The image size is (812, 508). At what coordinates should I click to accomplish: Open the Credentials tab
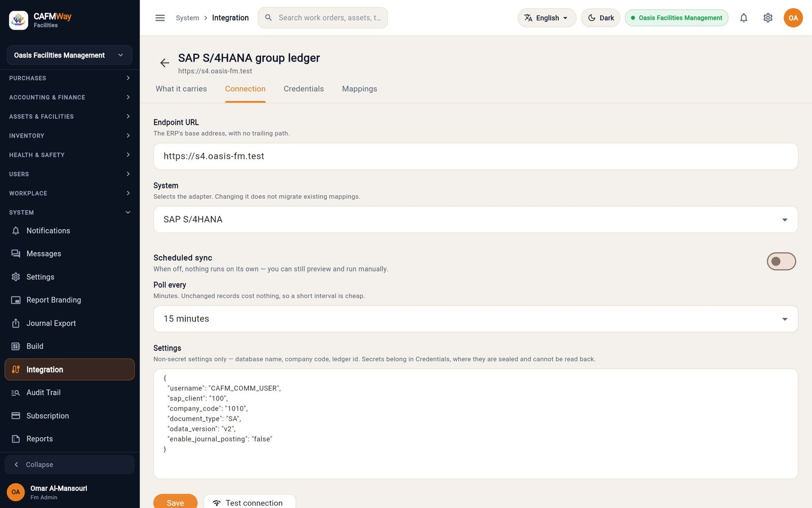pos(303,89)
